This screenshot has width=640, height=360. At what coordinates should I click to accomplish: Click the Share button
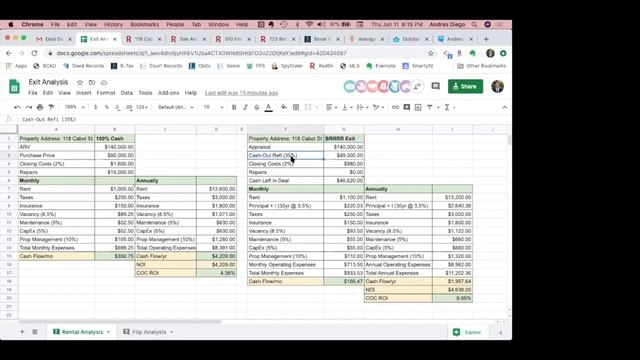coord(465,87)
